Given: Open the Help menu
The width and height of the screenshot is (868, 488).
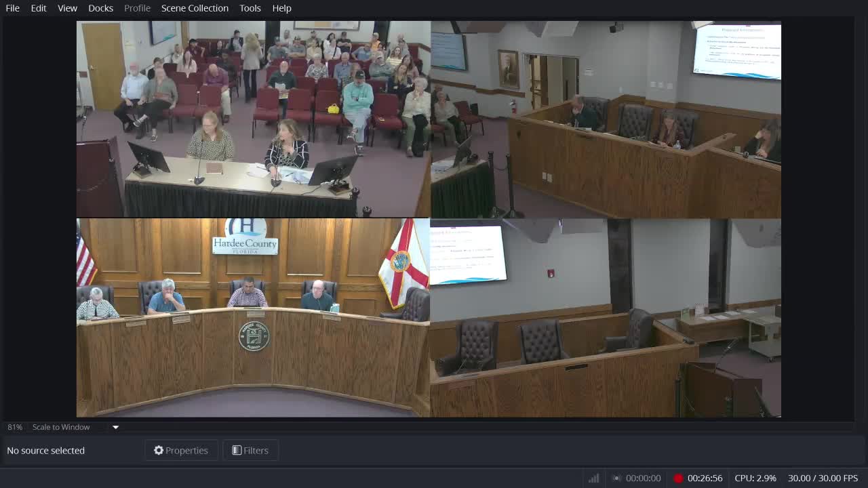Looking at the screenshot, I should [281, 8].
